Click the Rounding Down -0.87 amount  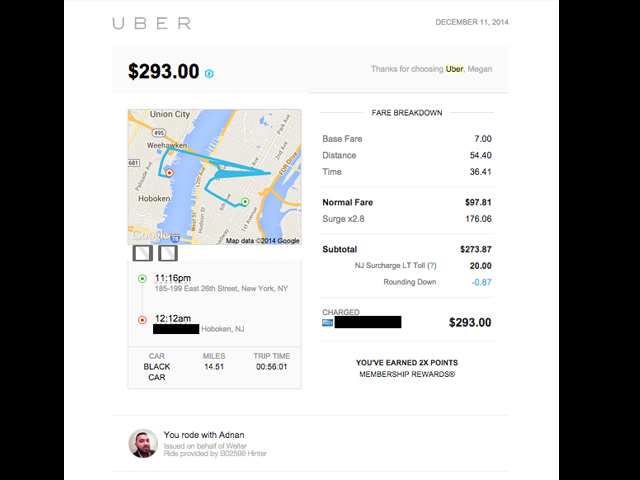(479, 283)
